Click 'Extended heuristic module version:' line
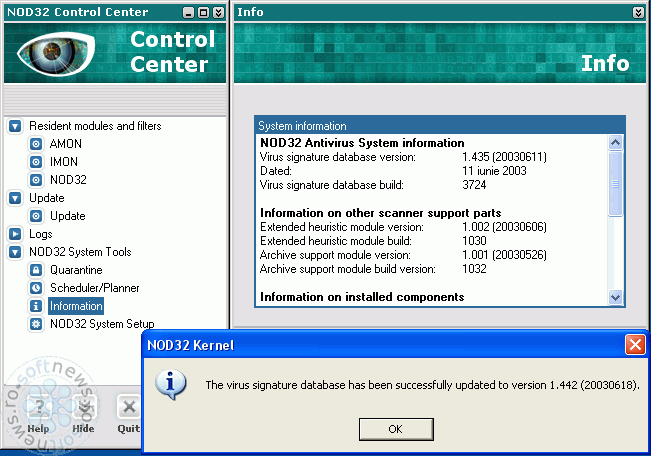Viewport: 651px width, 456px height. click(342, 227)
